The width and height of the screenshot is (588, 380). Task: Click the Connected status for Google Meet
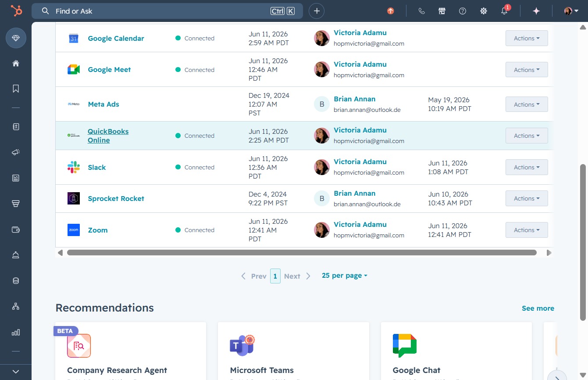[x=195, y=70]
